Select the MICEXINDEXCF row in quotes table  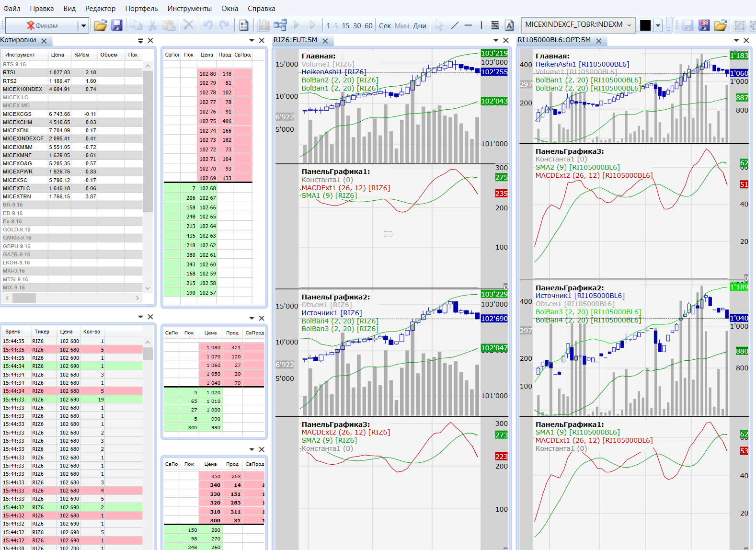coord(23,138)
